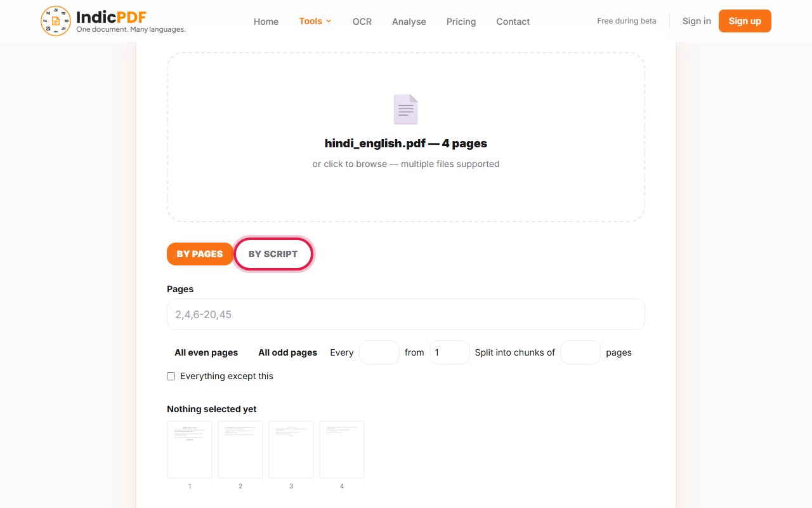Select page 3 thumbnail
This screenshot has height=508, width=812.
pos(291,450)
